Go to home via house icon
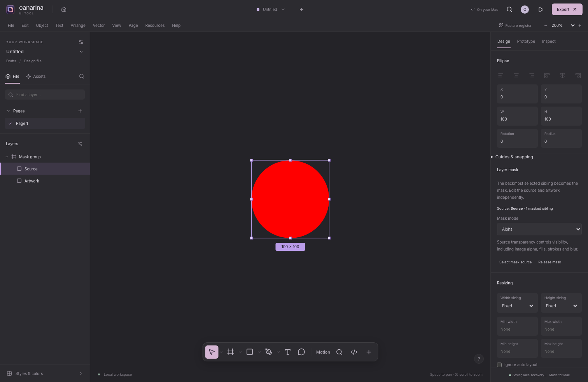 click(x=64, y=9)
